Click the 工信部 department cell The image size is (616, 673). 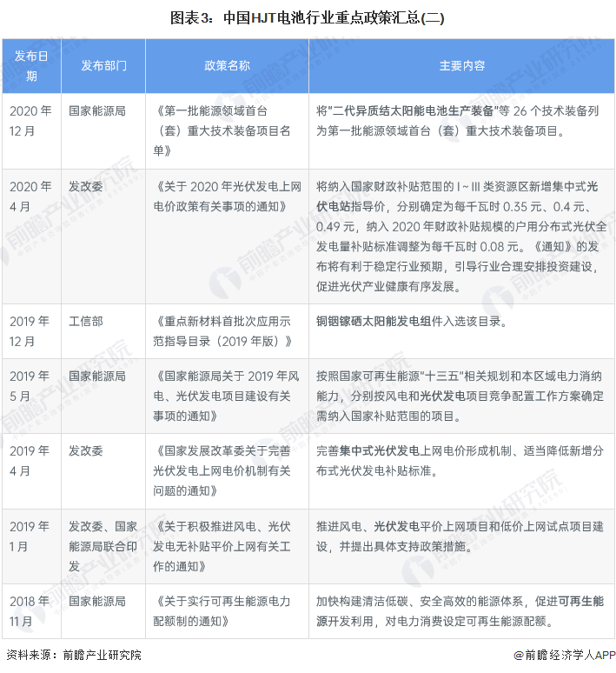(86, 321)
